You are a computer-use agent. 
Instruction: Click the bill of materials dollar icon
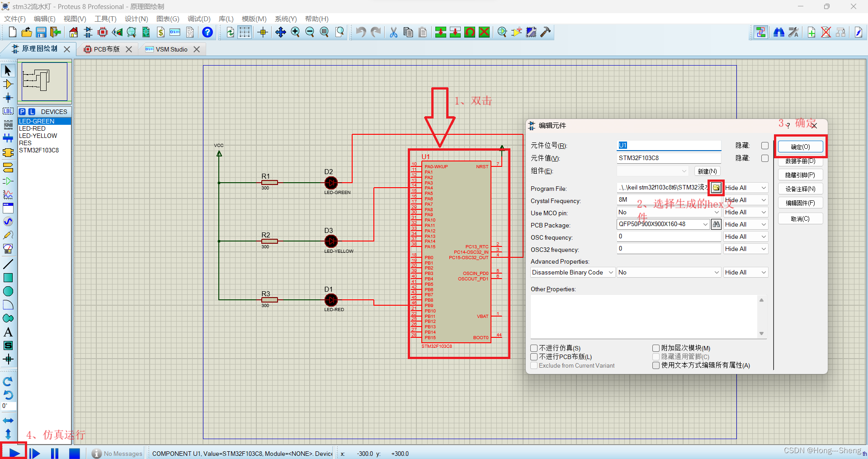pyautogui.click(x=161, y=32)
